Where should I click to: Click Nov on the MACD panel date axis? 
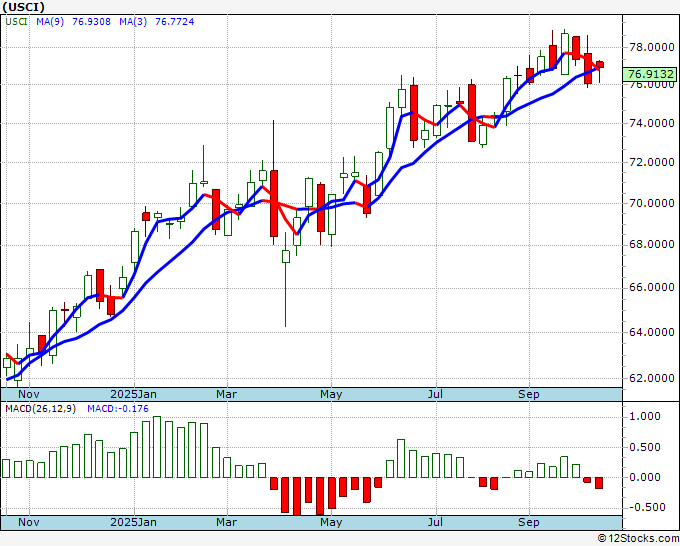(29, 522)
